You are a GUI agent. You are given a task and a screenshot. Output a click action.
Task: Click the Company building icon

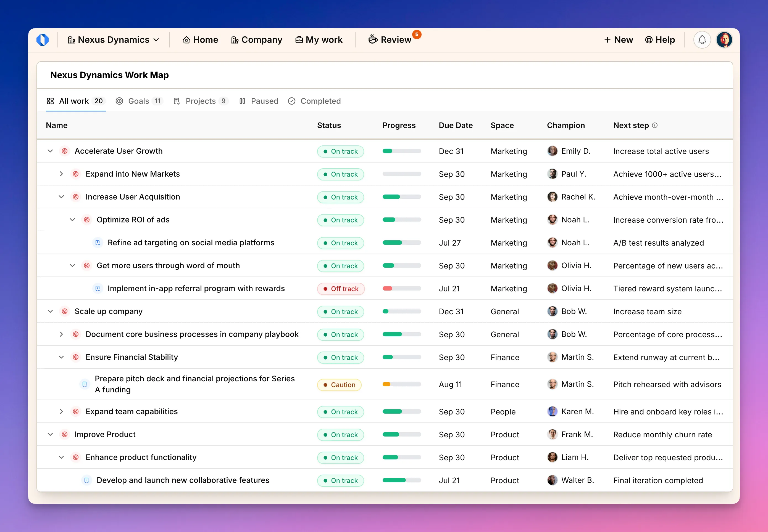coord(234,39)
